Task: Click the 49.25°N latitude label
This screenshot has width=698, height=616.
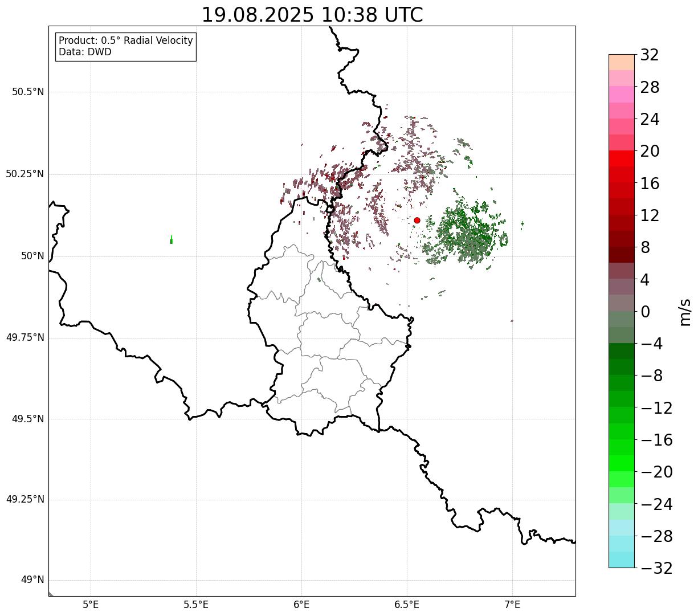Action: click(x=25, y=500)
